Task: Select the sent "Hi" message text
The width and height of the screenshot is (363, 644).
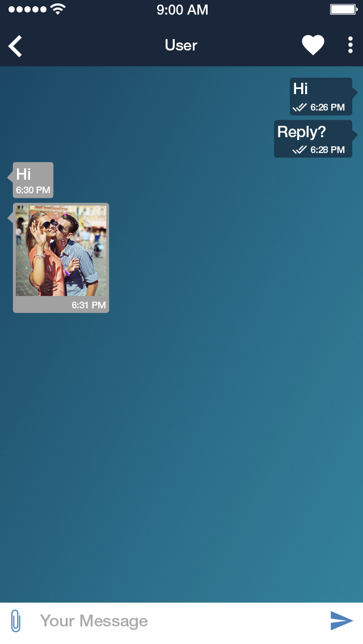Action: pyautogui.click(x=301, y=89)
